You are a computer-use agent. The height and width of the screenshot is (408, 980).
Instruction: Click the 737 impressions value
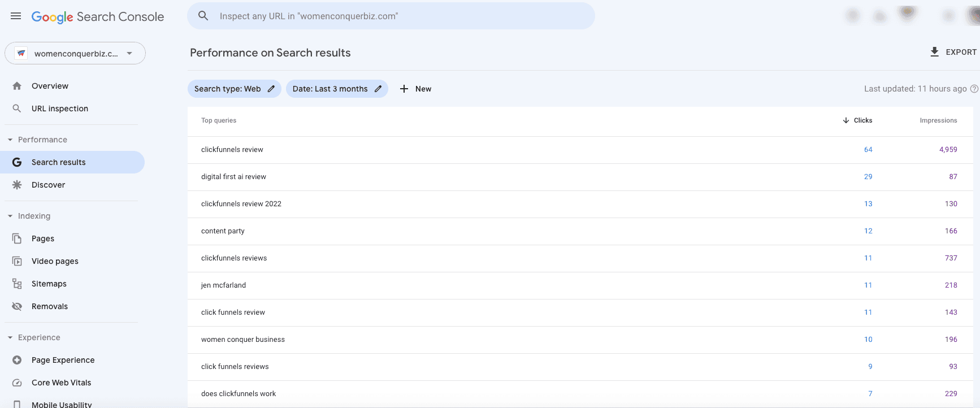[951, 258]
